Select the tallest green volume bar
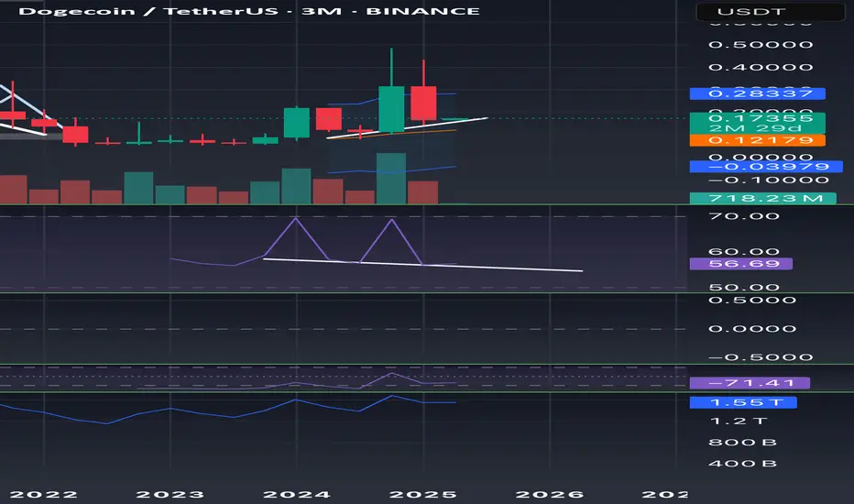 pos(391,179)
